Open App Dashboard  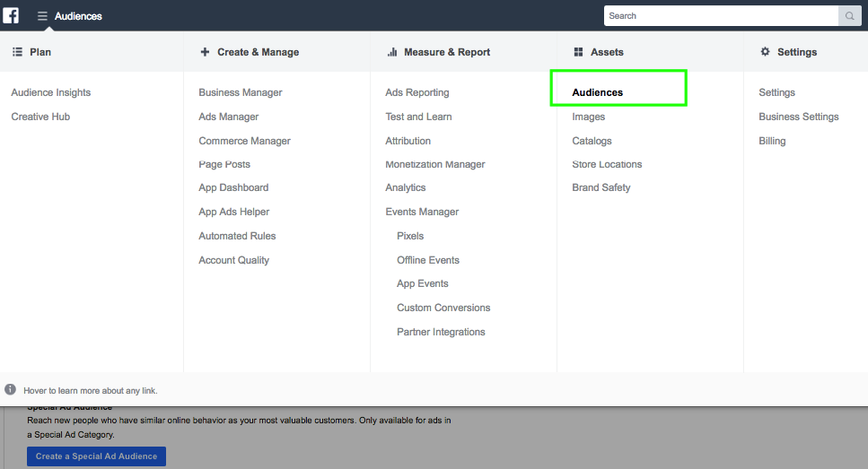coord(233,187)
